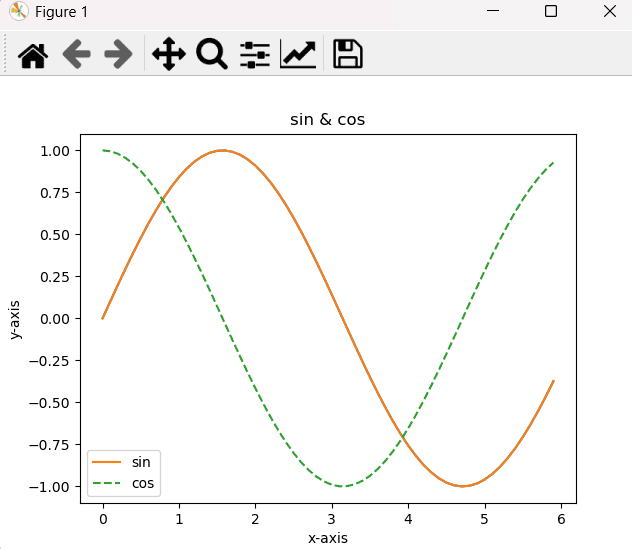Toggle the Zoom to rectangle tool

tap(212, 55)
